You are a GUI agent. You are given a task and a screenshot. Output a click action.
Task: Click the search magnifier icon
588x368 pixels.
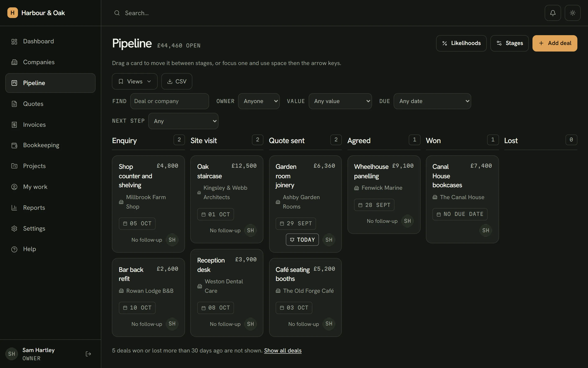point(117,13)
